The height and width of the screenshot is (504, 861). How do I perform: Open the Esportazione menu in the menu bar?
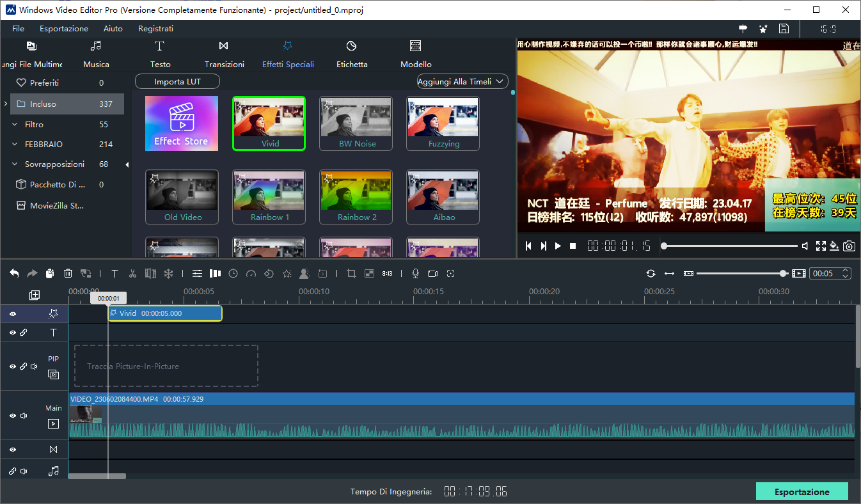(x=63, y=28)
